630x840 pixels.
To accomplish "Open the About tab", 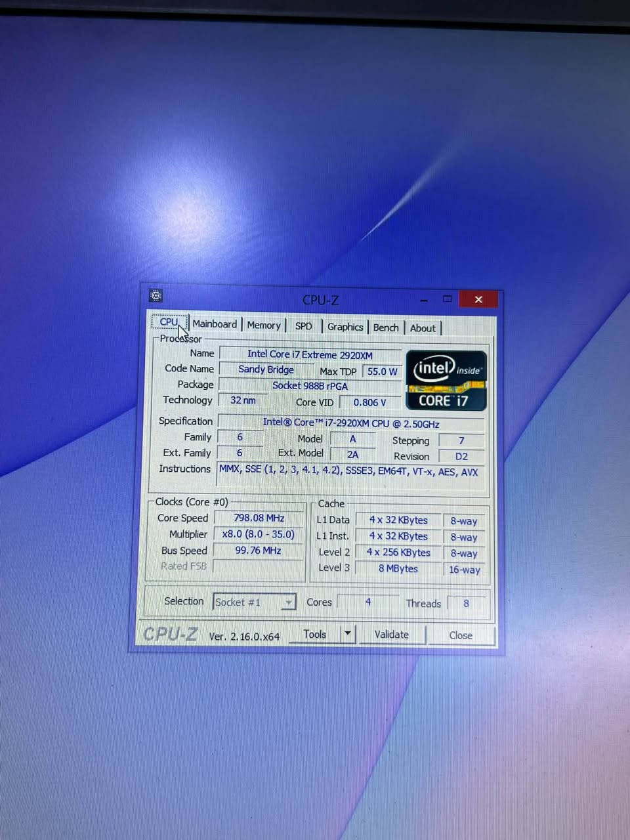I will tap(423, 328).
